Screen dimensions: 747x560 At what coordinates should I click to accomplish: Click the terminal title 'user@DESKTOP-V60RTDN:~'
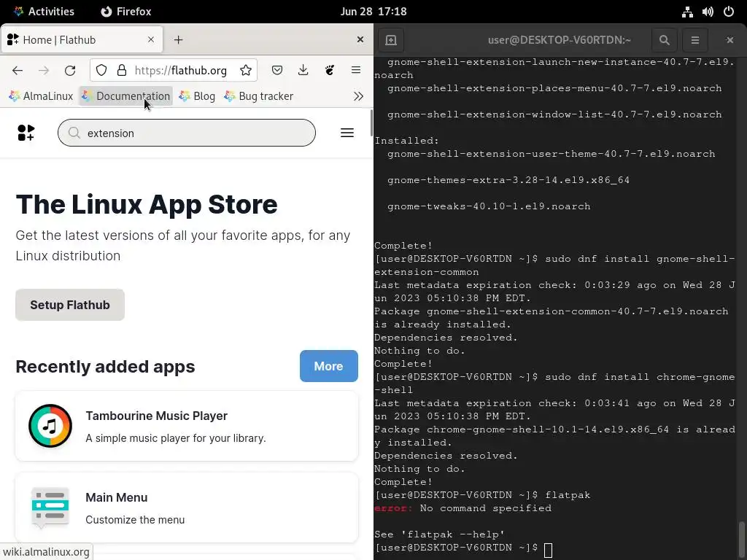pyautogui.click(x=560, y=40)
